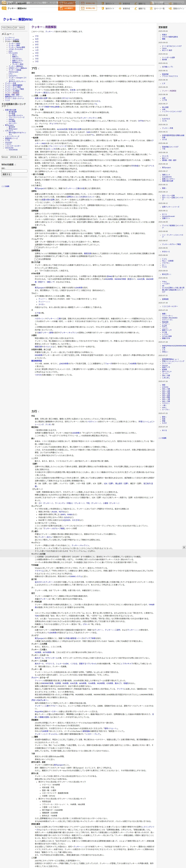The width and height of the screenshot is (186, 868).
Task: Open VOICEROID in related contents
Action: (x=13, y=150)
